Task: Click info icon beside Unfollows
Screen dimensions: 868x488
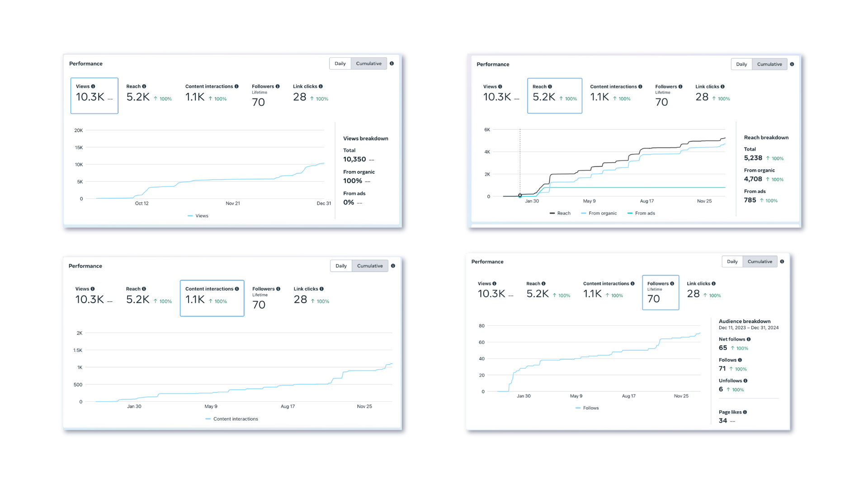Action: click(x=745, y=381)
